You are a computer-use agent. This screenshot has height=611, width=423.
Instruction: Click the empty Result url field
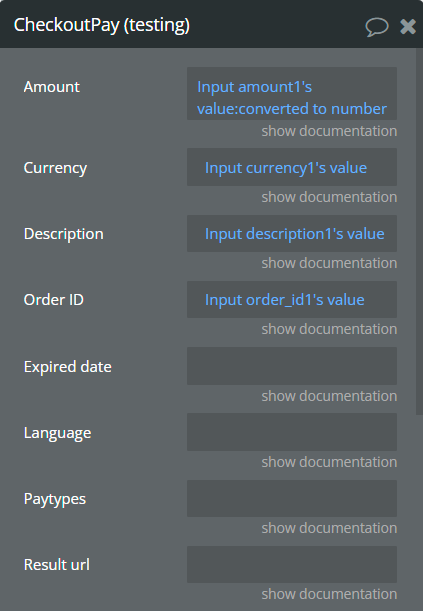coord(292,564)
